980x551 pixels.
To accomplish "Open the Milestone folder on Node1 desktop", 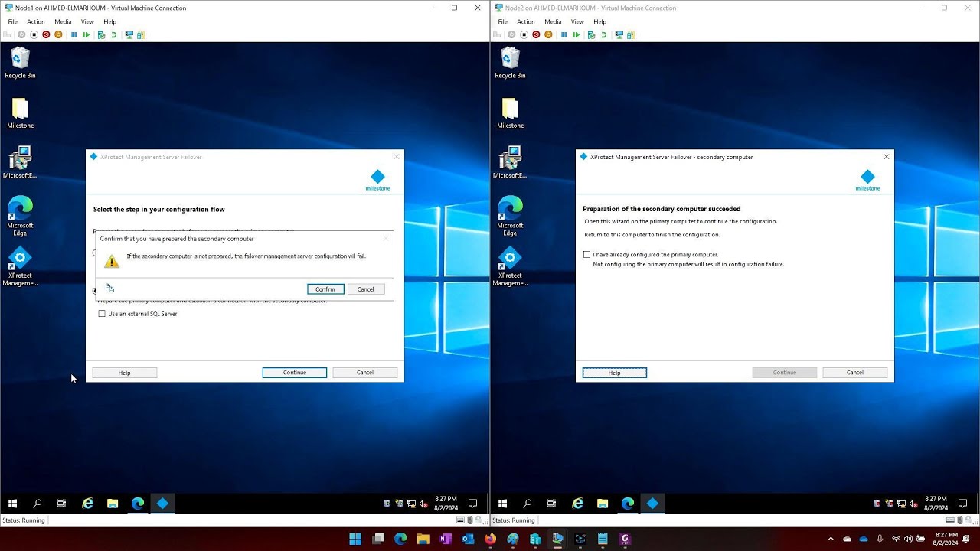I will (20, 113).
